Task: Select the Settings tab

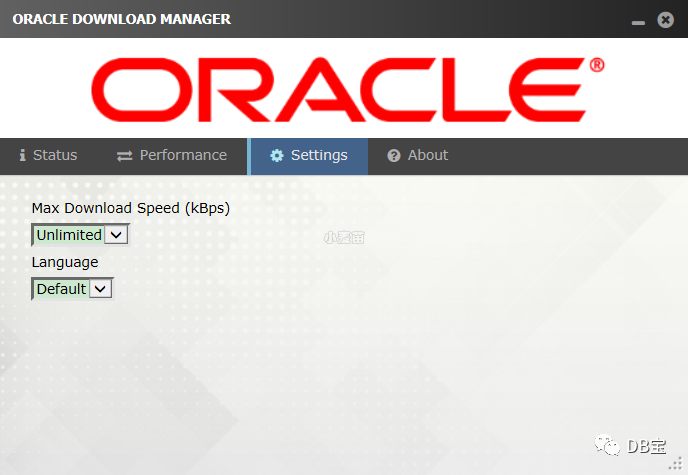Action: [309, 156]
